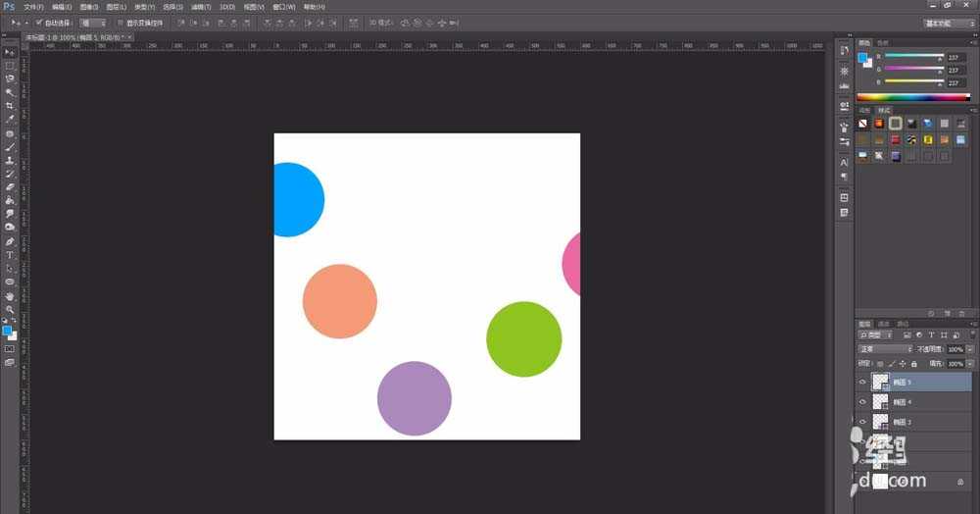Select the Zoom tool in the toolbox
Viewport: 980px width, 514px height.
click(10, 309)
